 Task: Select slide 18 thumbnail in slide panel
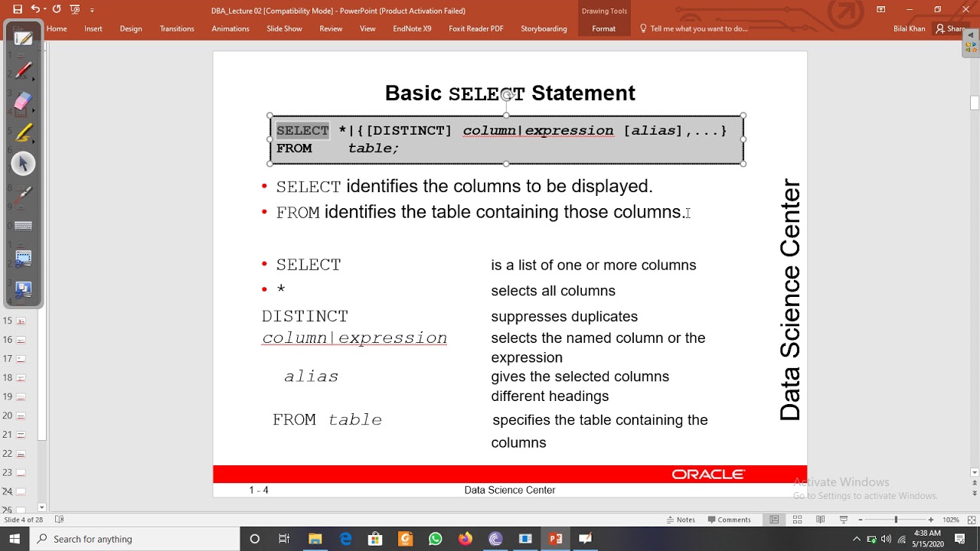[x=21, y=377]
